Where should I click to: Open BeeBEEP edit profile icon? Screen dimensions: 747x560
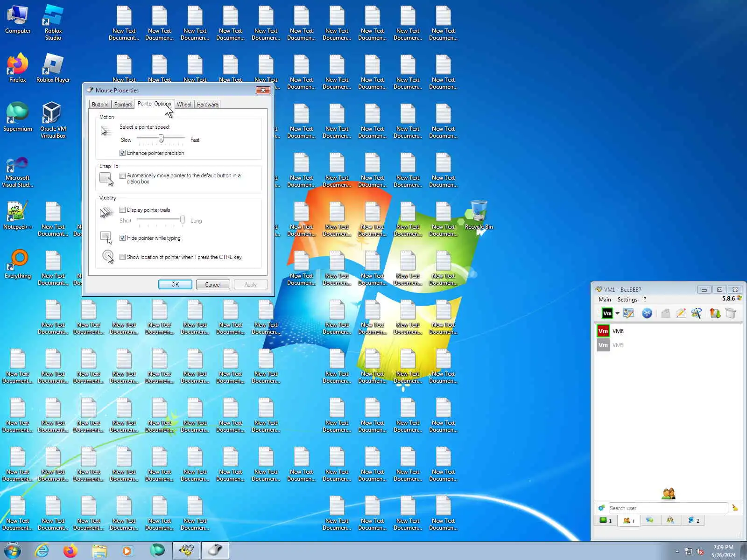(x=628, y=314)
